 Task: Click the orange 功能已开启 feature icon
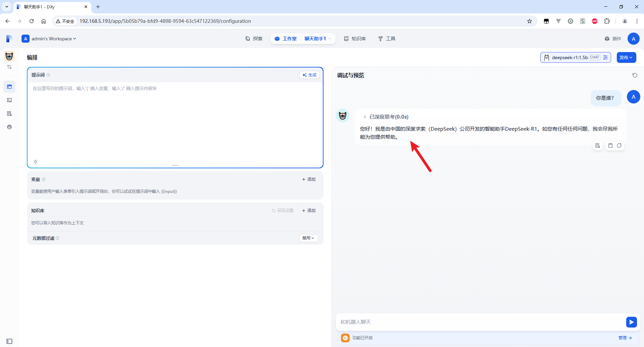(345, 338)
